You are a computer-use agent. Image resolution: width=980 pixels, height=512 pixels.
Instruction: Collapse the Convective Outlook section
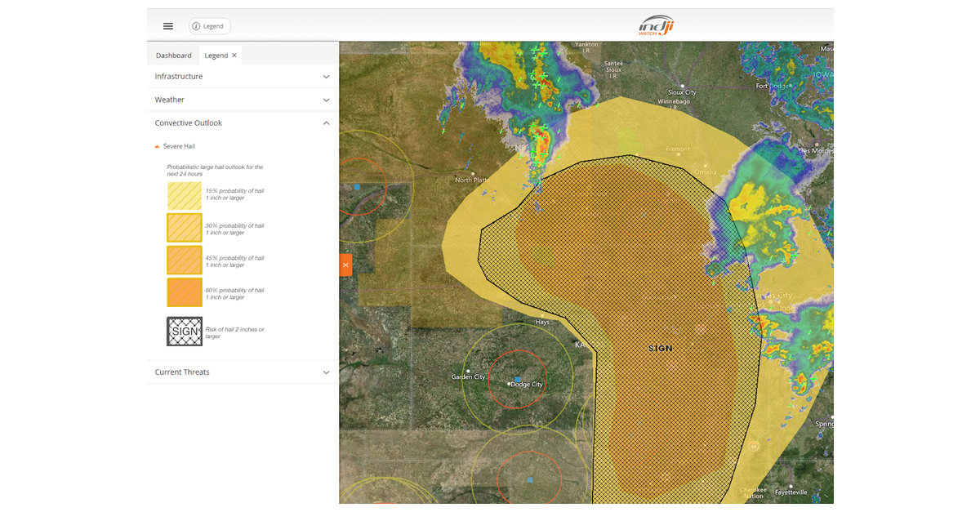(242, 122)
